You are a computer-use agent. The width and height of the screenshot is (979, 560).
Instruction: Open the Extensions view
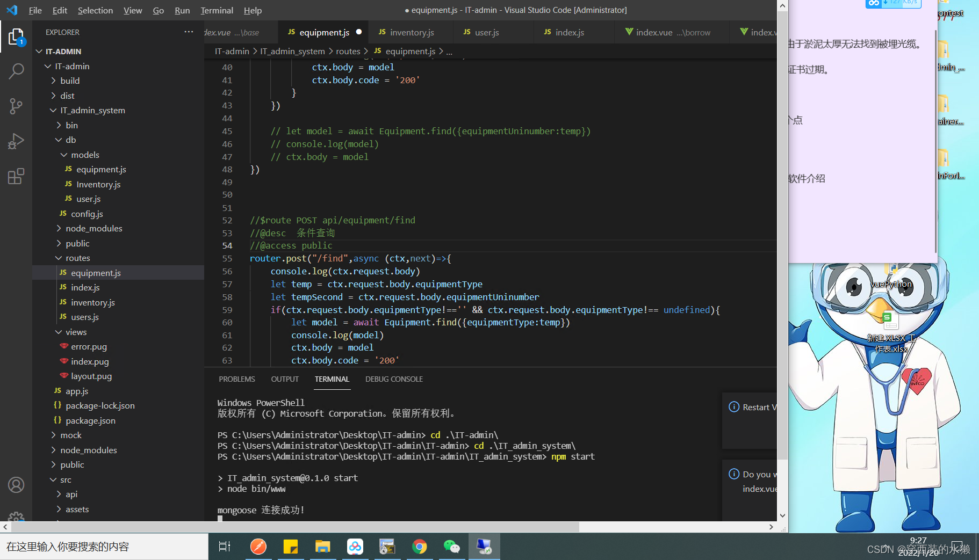point(16,176)
